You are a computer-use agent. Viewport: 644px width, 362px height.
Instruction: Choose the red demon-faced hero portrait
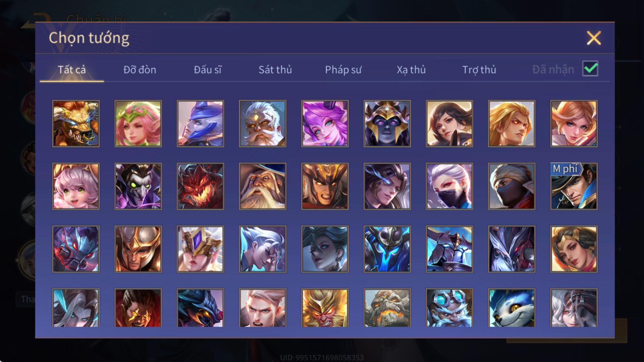tap(200, 186)
